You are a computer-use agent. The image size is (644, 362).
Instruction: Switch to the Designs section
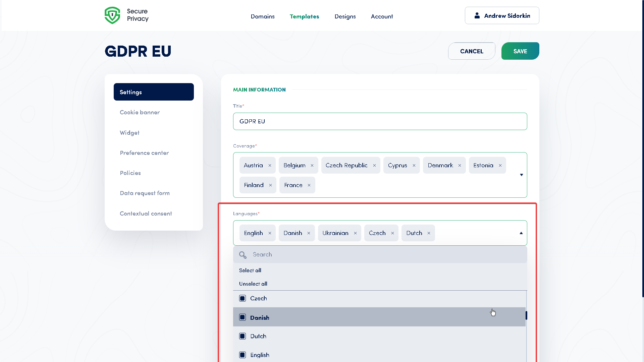[345, 16]
